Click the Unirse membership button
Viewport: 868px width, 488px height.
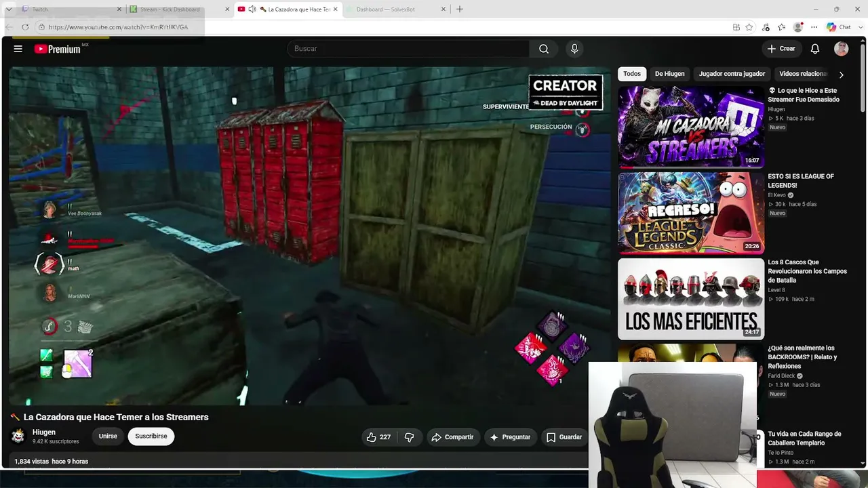tap(108, 436)
